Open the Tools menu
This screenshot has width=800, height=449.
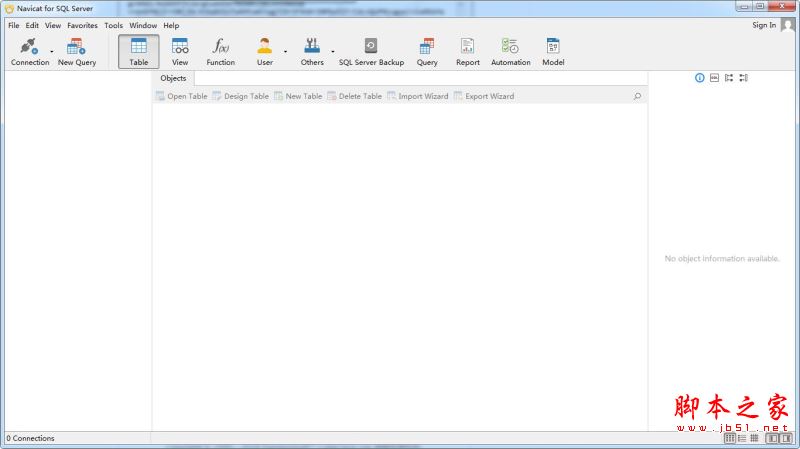pyautogui.click(x=113, y=26)
